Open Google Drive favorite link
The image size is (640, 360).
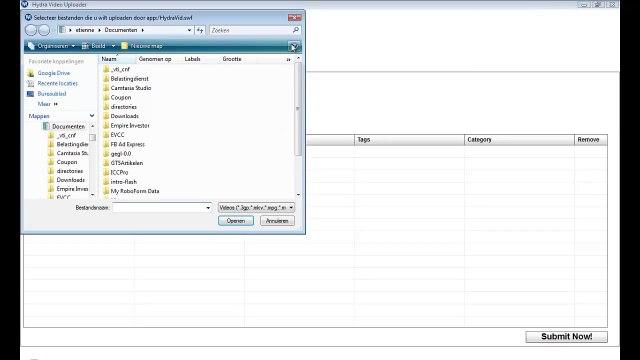tap(53, 73)
